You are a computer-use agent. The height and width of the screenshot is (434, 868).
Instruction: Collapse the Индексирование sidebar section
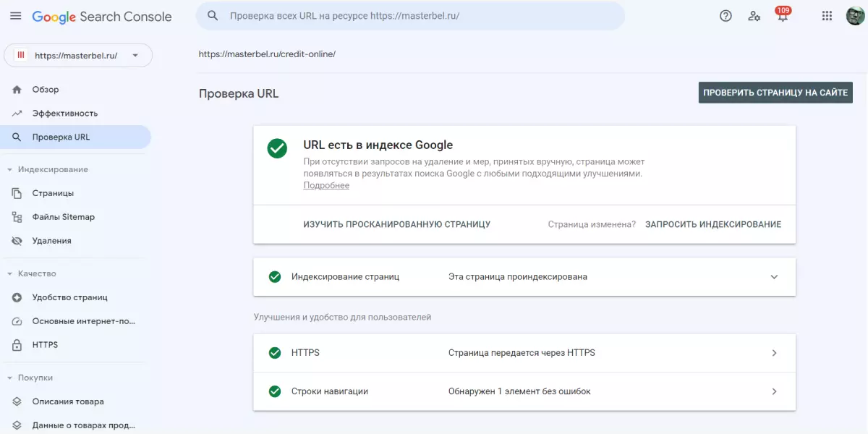(9, 170)
